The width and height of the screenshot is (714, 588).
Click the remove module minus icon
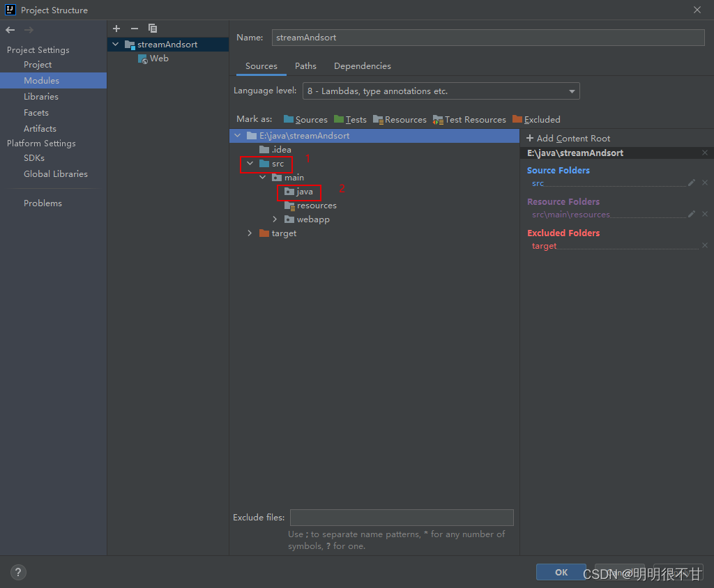point(135,29)
